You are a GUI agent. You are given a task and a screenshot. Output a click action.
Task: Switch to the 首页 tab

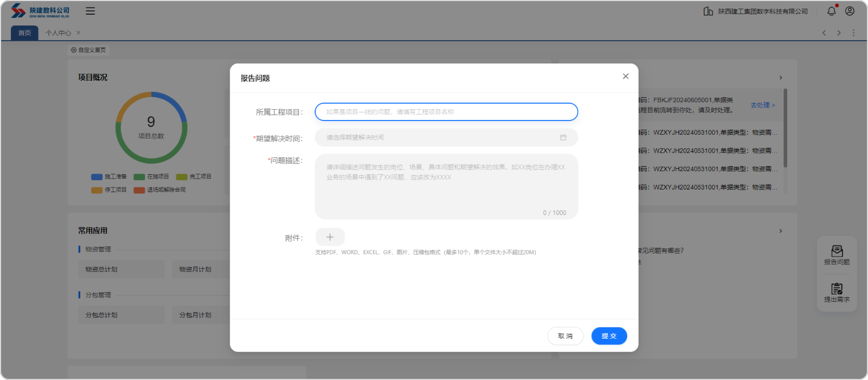[24, 33]
